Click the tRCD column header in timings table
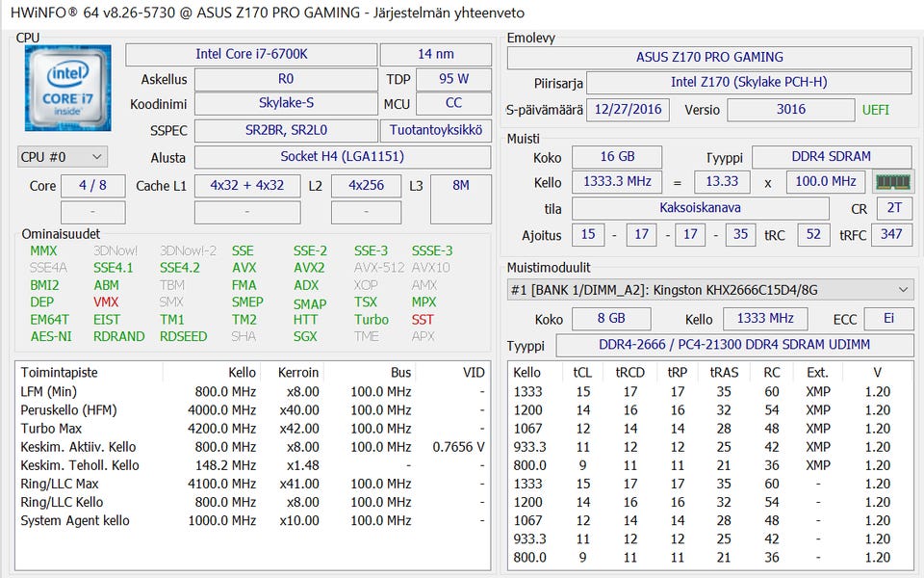The width and height of the screenshot is (924, 578). (x=630, y=373)
